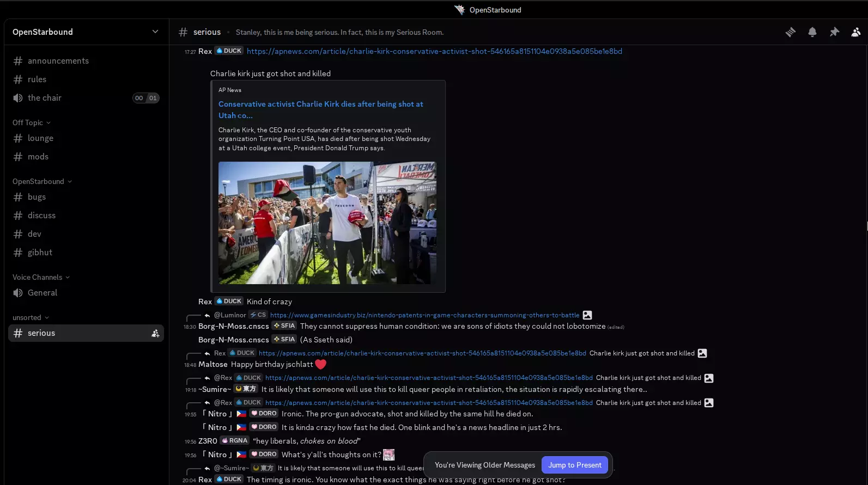Select the serious channel in sidebar
The image size is (868, 485).
(x=86, y=333)
